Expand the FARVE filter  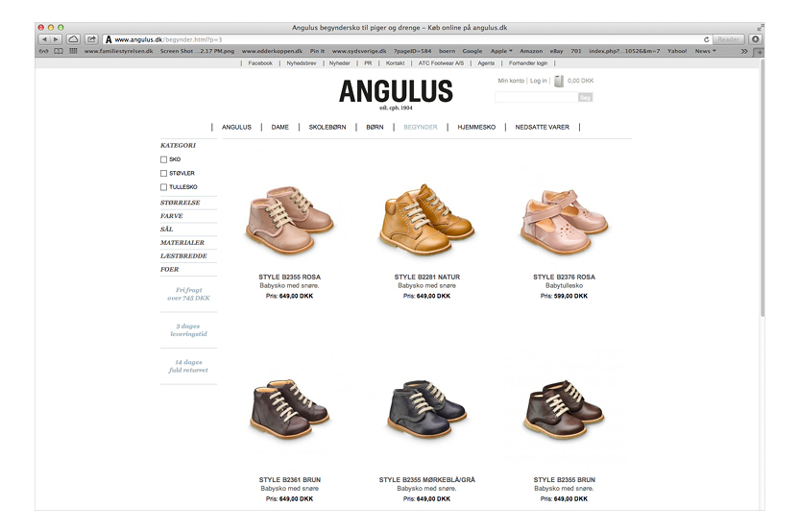[171, 216]
